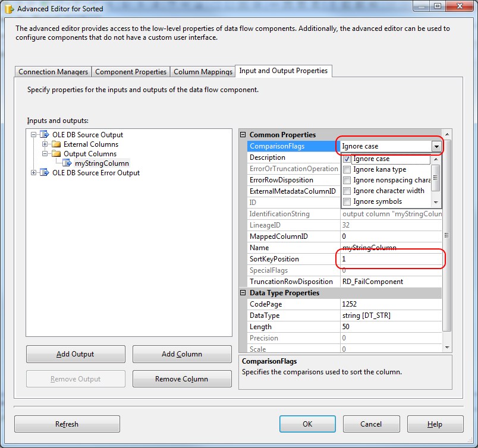This screenshot has width=478, height=448.
Task: Click the Refresh button
Action: point(67,424)
